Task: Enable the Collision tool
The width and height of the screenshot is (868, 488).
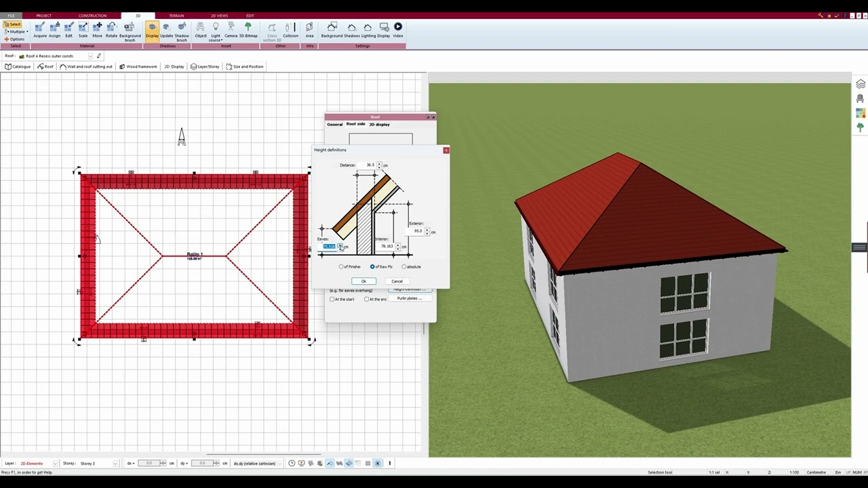Action: (x=290, y=29)
